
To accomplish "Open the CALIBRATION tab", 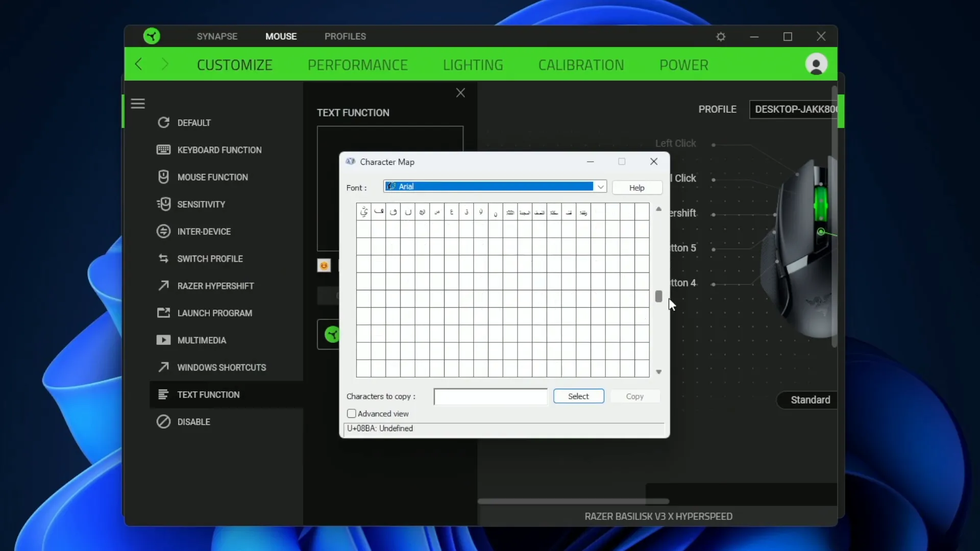I will coord(581,65).
